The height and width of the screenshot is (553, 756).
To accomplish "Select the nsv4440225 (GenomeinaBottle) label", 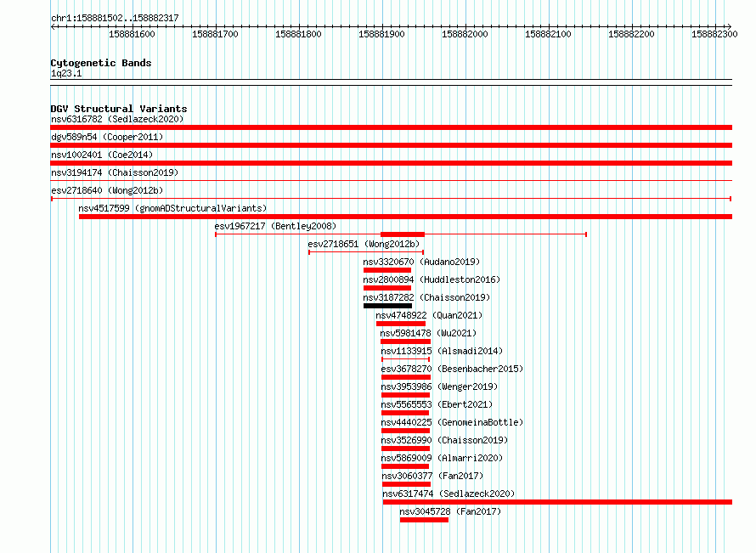I will pyautogui.click(x=452, y=422).
